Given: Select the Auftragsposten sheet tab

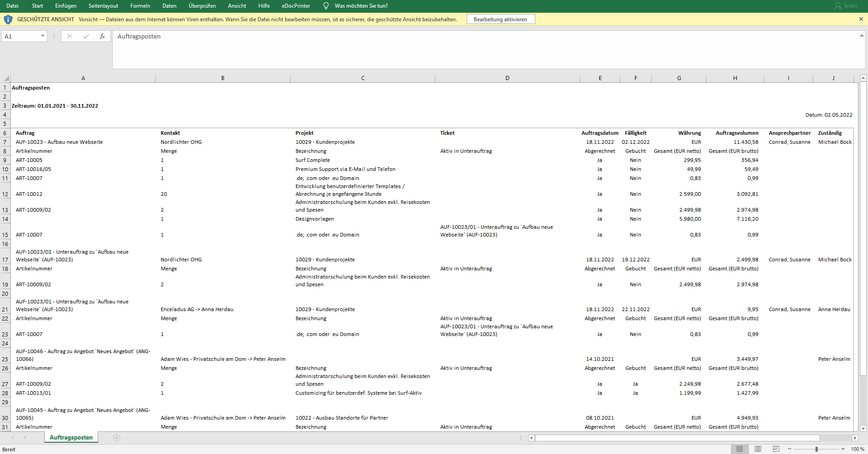Looking at the screenshot, I should (x=71, y=437).
